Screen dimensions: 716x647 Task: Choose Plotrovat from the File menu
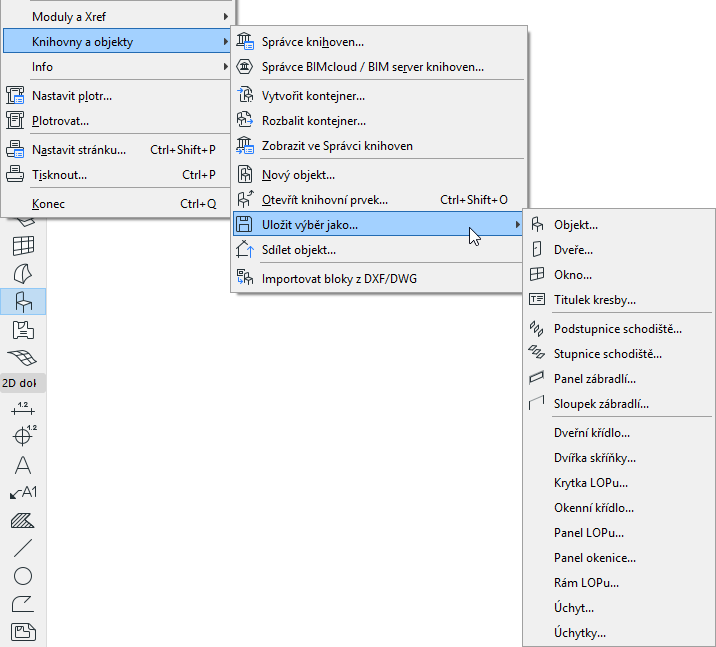tap(118, 121)
